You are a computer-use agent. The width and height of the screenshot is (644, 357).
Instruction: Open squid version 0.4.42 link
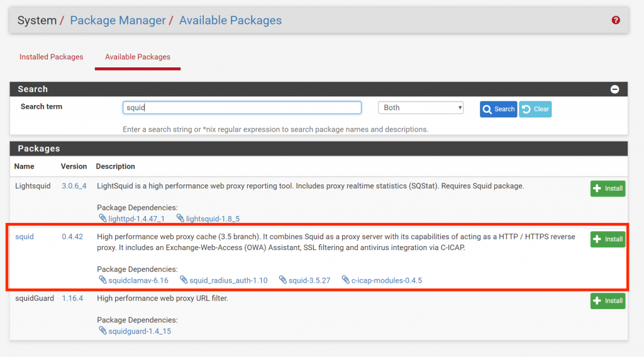[x=72, y=237]
